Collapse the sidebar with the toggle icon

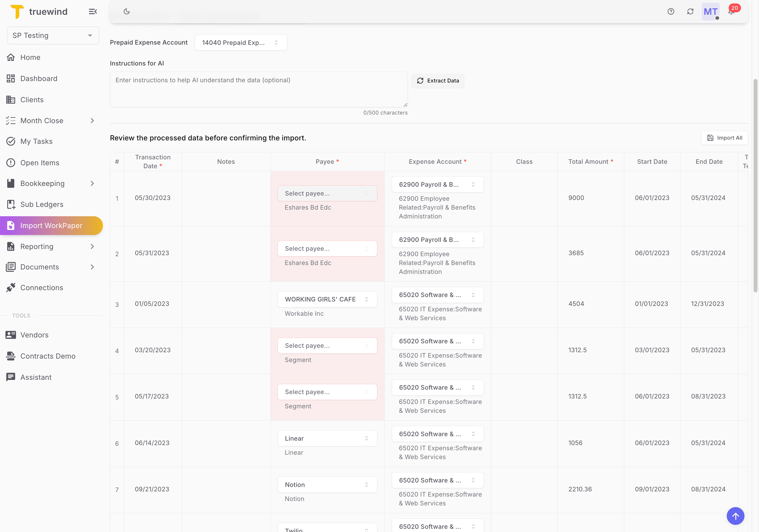click(93, 11)
